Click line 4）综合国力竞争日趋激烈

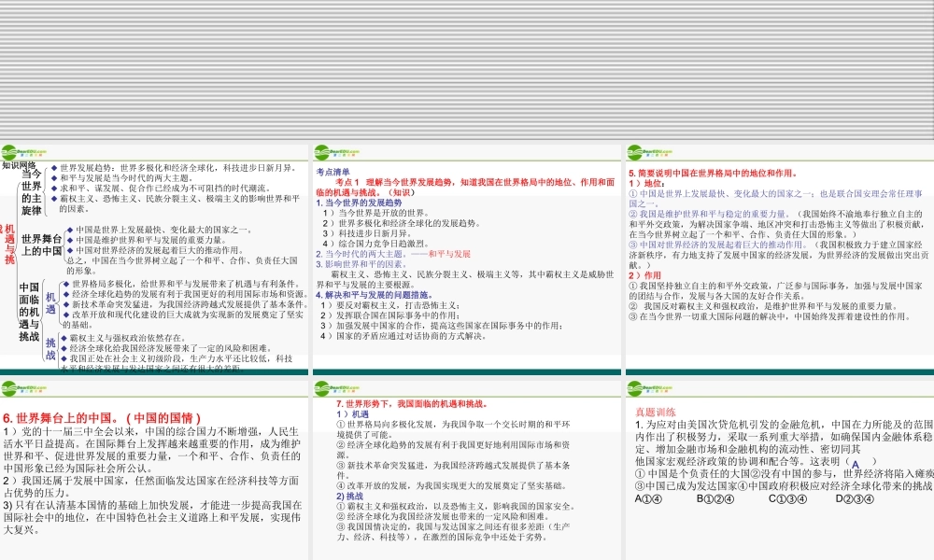pyautogui.click(x=375, y=244)
